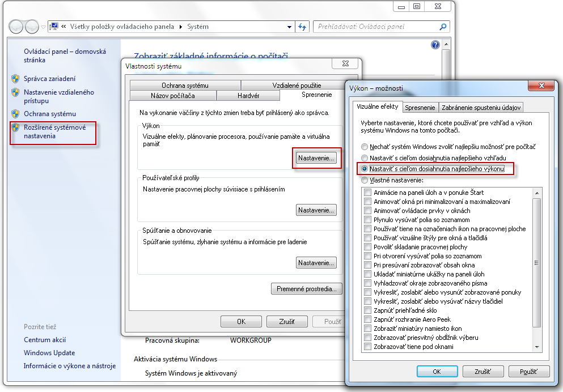Click Použiť in Výkon – možnosti dialog
Viewport: 563px width, 392px height.
(x=529, y=372)
